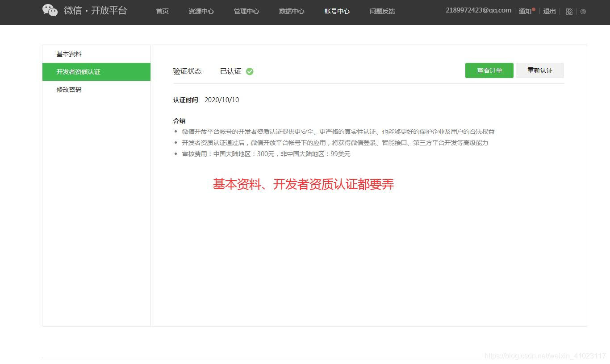610x364 pixels.
Task: Click the line about 审核费用 300元
Action: [266, 154]
